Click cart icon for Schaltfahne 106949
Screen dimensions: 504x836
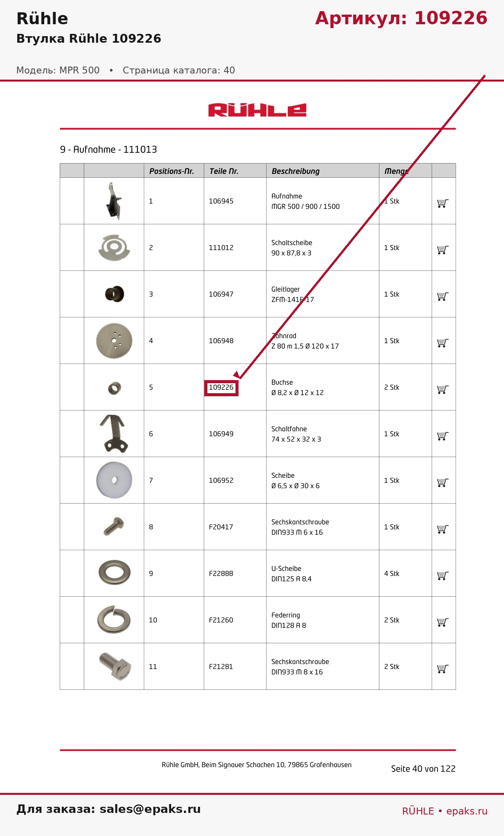[x=443, y=436]
